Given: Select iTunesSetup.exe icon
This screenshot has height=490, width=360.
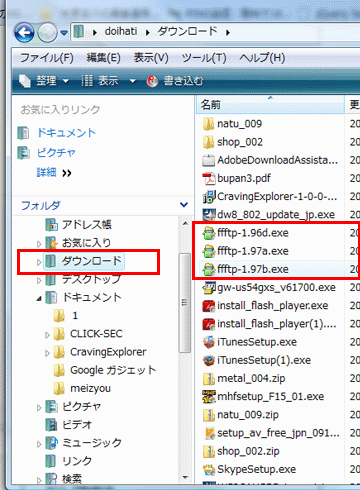Looking at the screenshot, I should (209, 342).
